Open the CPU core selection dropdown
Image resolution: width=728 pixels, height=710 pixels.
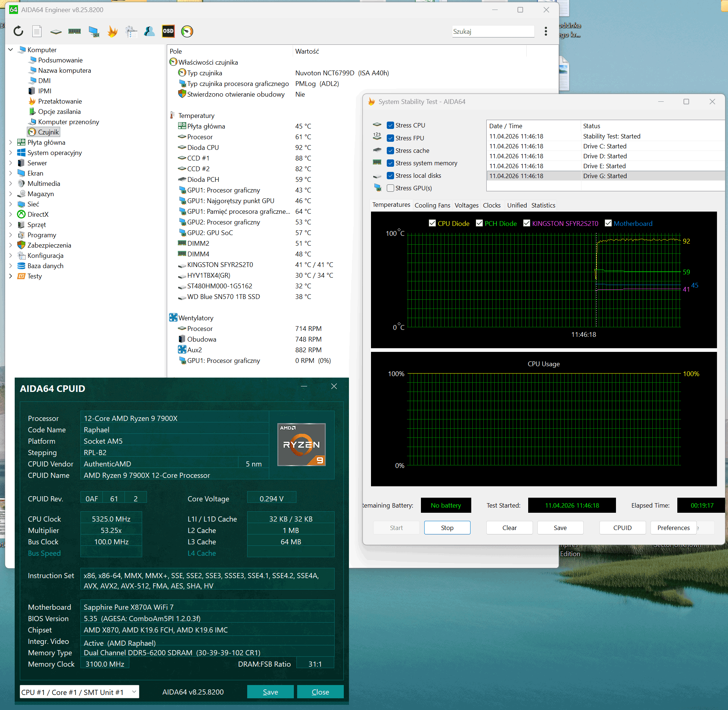coord(79,692)
